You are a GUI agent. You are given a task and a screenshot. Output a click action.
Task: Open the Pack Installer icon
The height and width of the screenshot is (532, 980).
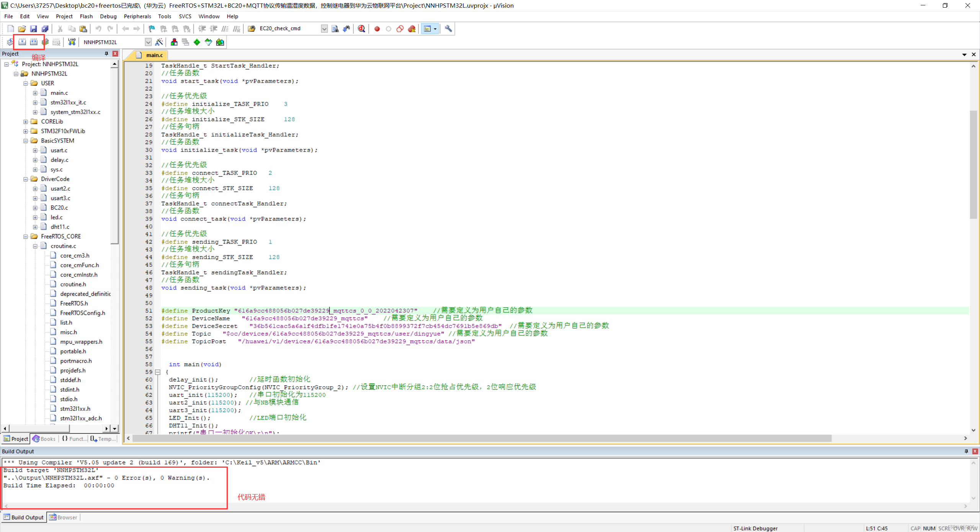(220, 42)
